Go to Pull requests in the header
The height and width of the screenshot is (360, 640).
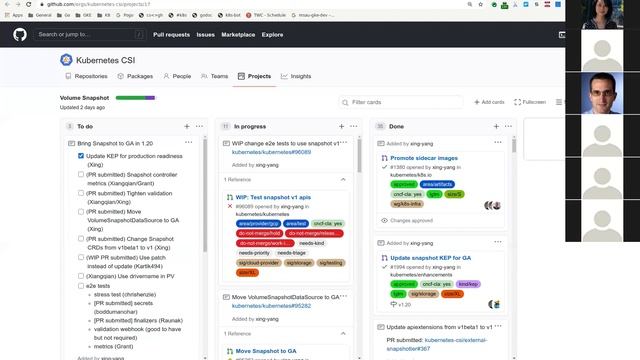(x=171, y=35)
